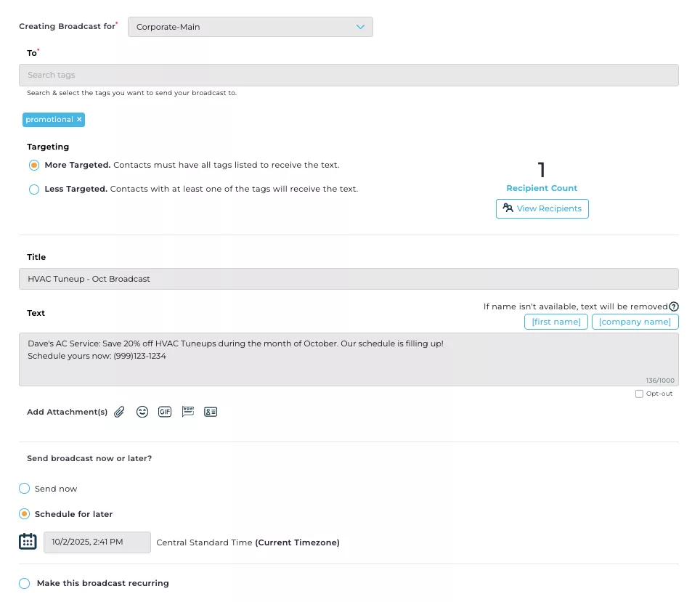Image resolution: width=700 pixels, height=602 pixels.
Task: Remove the promotional tag with its x
Action: click(x=79, y=120)
